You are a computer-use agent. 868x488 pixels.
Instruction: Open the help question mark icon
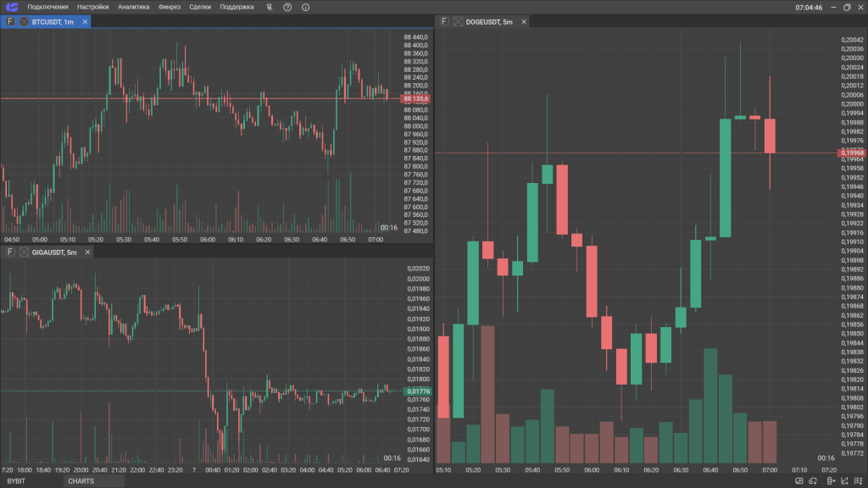point(287,7)
